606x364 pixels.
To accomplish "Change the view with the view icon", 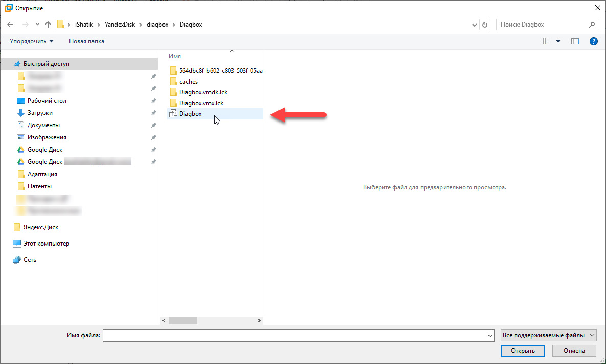I will [x=547, y=41].
